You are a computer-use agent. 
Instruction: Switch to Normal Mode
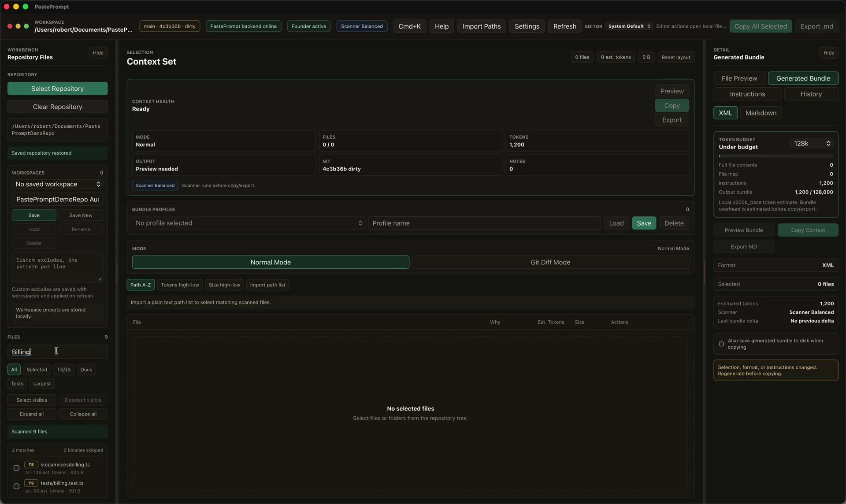click(x=271, y=262)
